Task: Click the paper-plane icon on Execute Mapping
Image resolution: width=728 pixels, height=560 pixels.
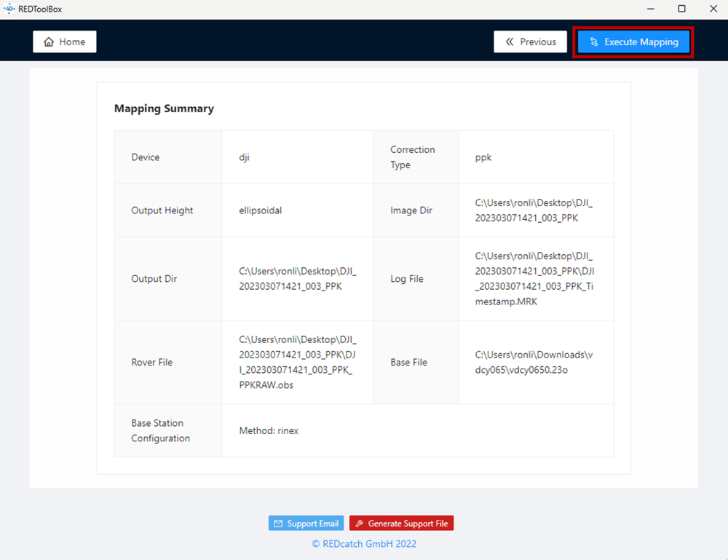Action: pyautogui.click(x=595, y=42)
